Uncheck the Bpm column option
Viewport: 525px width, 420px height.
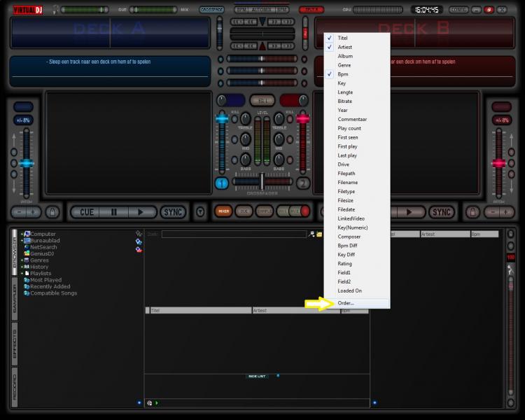(x=356, y=74)
